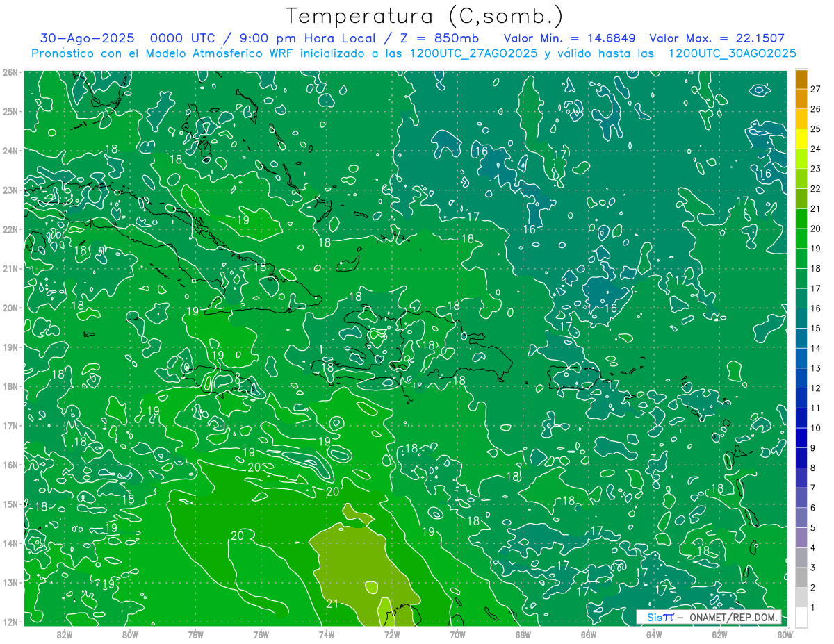This screenshot has width=834, height=644.
Task: Click the '22N' latitude label
Action: 10,229
